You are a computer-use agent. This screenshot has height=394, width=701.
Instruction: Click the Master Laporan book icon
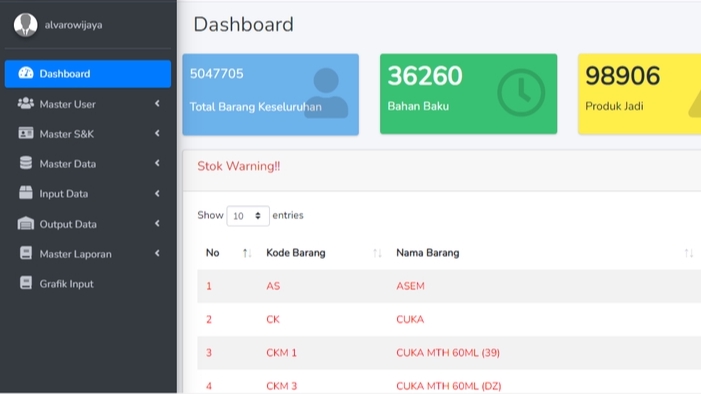[26, 253]
